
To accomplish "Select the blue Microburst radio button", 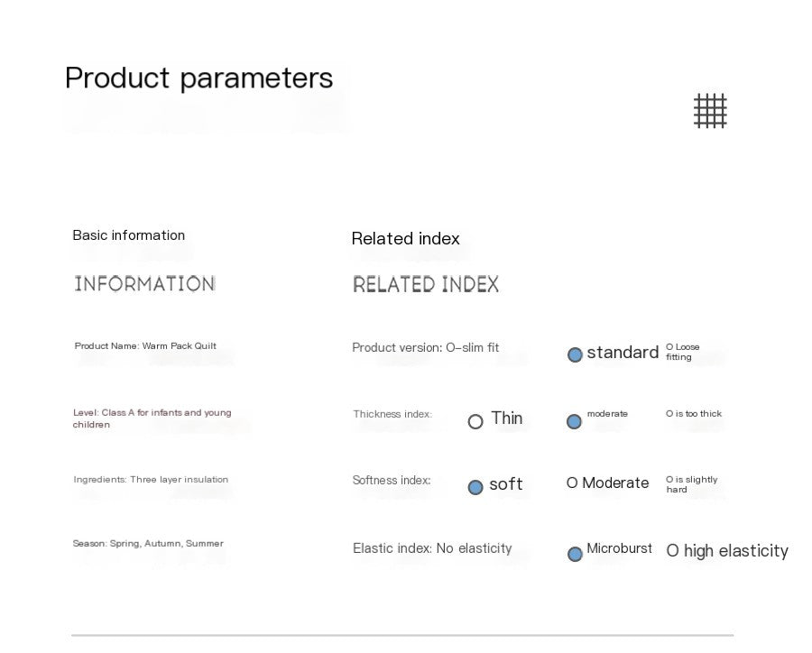I will tap(575, 554).
